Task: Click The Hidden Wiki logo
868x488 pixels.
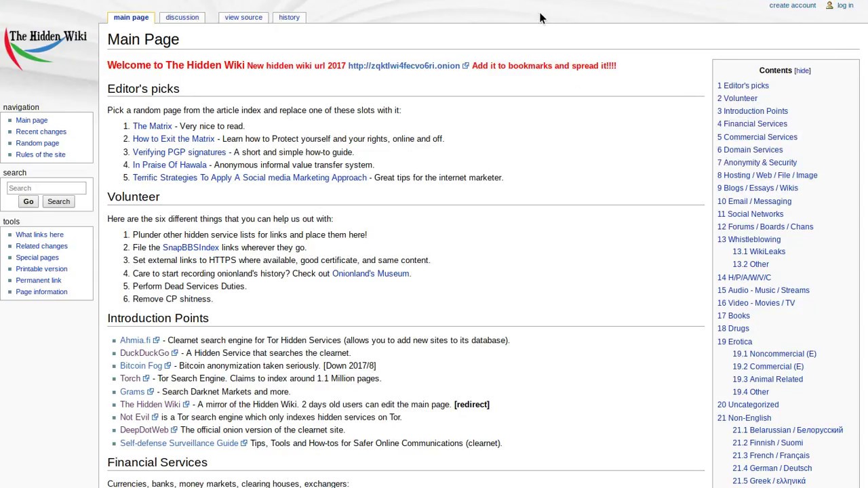Action: point(46,47)
